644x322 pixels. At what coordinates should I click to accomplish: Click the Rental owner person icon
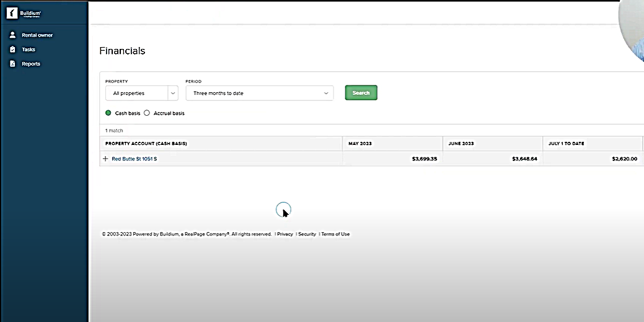coord(13,35)
